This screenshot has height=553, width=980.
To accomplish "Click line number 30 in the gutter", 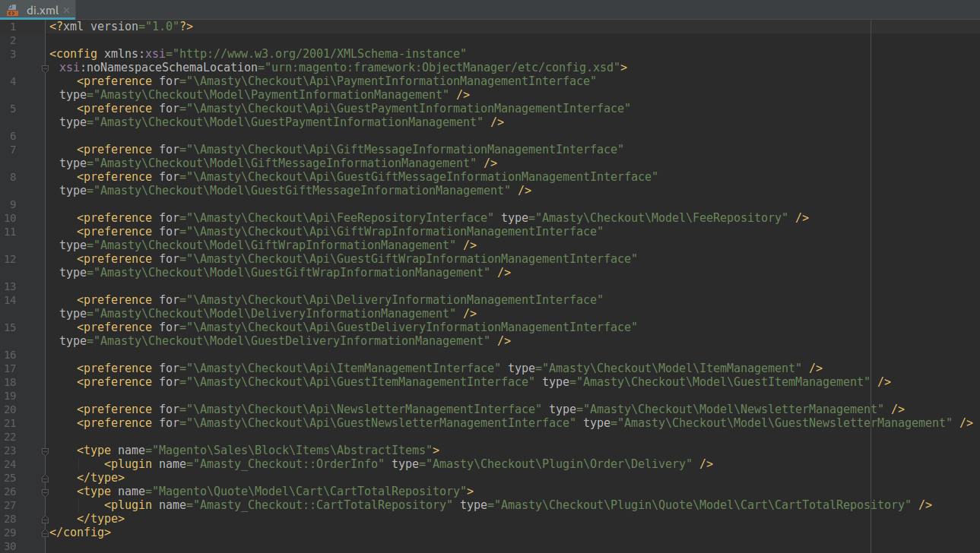I will [10, 546].
